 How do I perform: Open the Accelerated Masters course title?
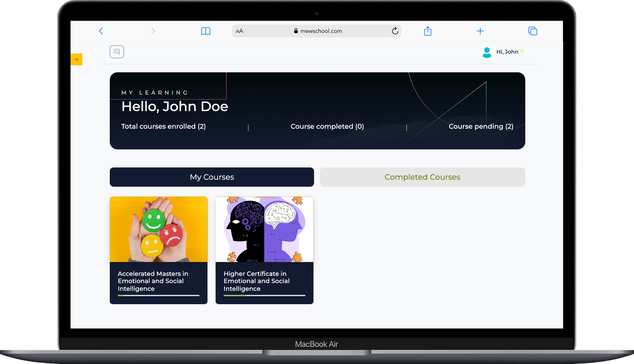coord(153,281)
